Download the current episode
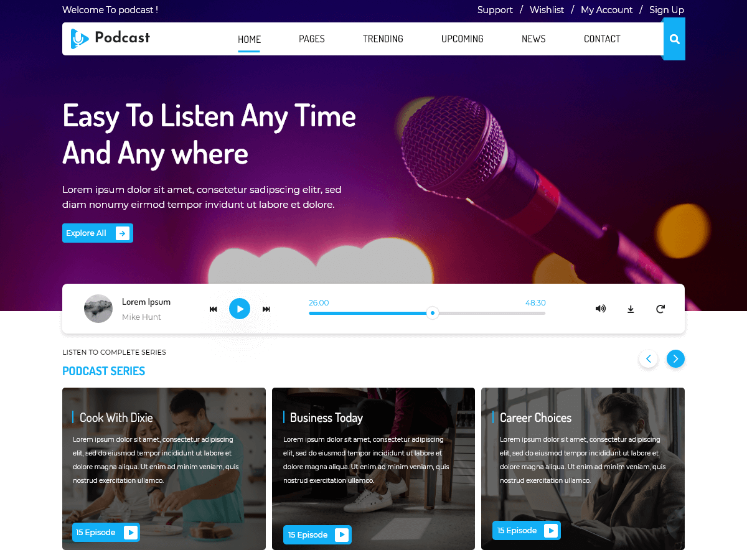This screenshot has width=747, height=560. click(630, 309)
